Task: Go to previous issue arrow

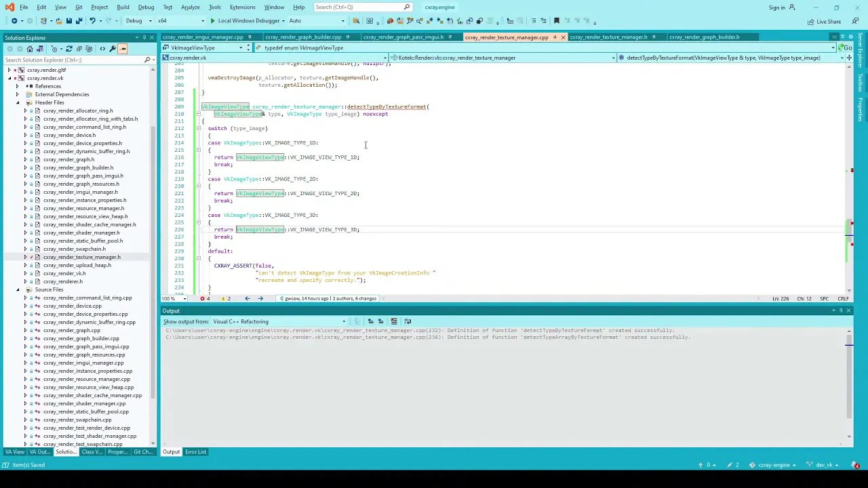Action: 247,298
